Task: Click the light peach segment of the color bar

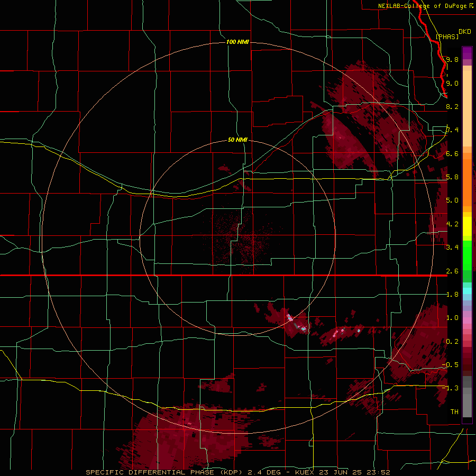Action: click(x=467, y=108)
